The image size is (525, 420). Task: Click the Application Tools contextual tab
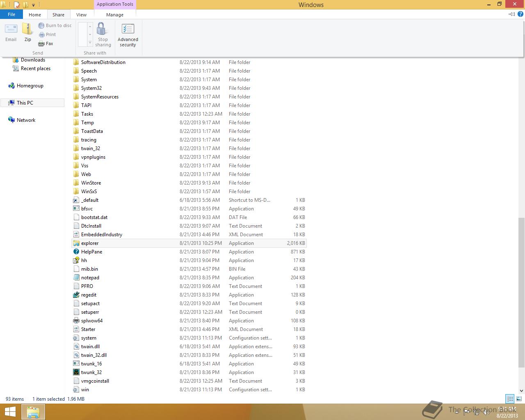(x=115, y=5)
